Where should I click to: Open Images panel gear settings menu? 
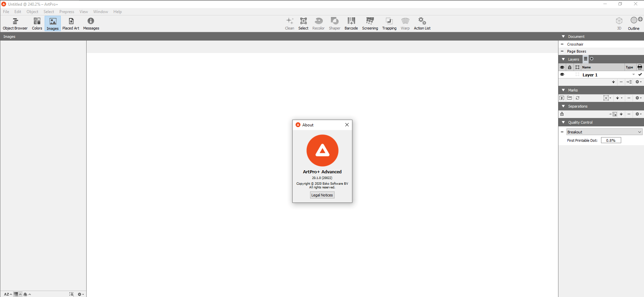(x=81, y=294)
